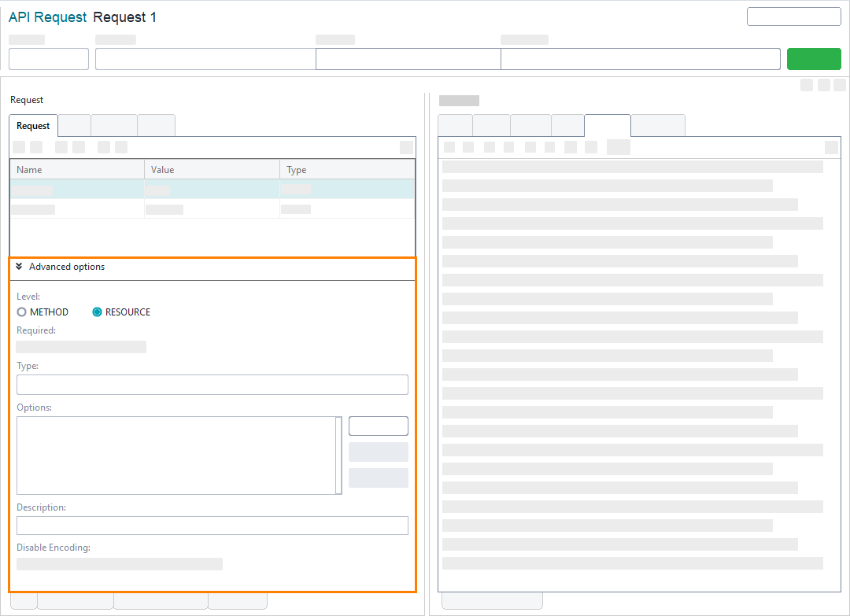Select the METHOD radio button under Level
Screen dimensions: 850x616
pyautogui.click(x=21, y=312)
